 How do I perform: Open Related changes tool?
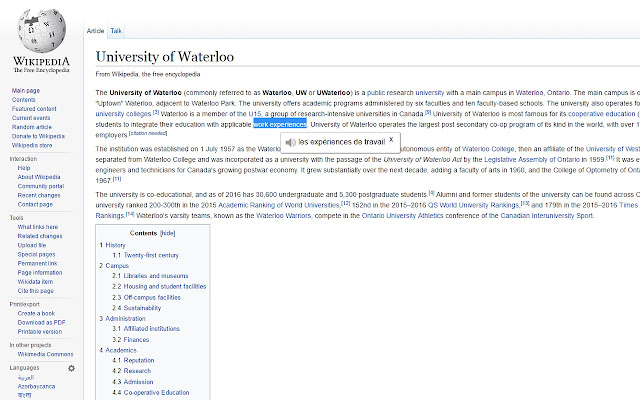click(40, 236)
